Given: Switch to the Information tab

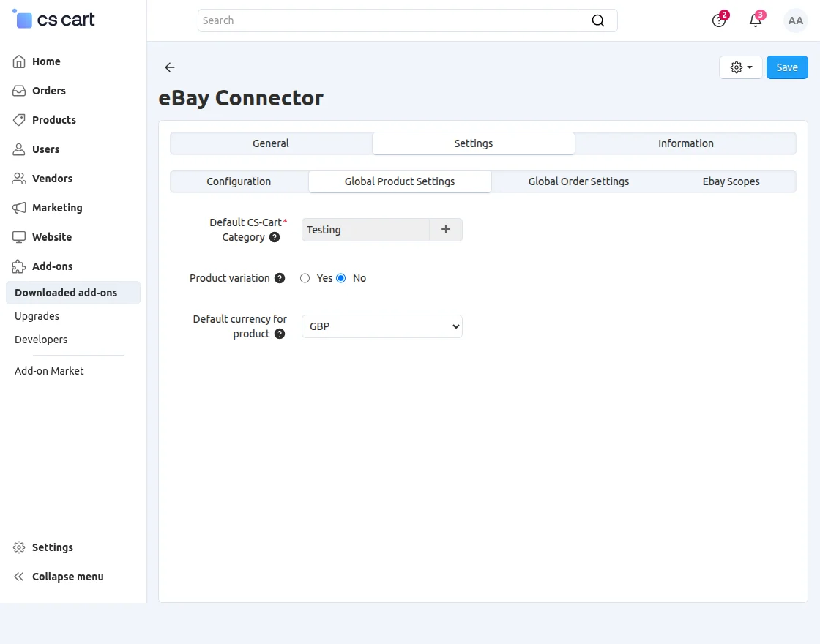Looking at the screenshot, I should (685, 143).
